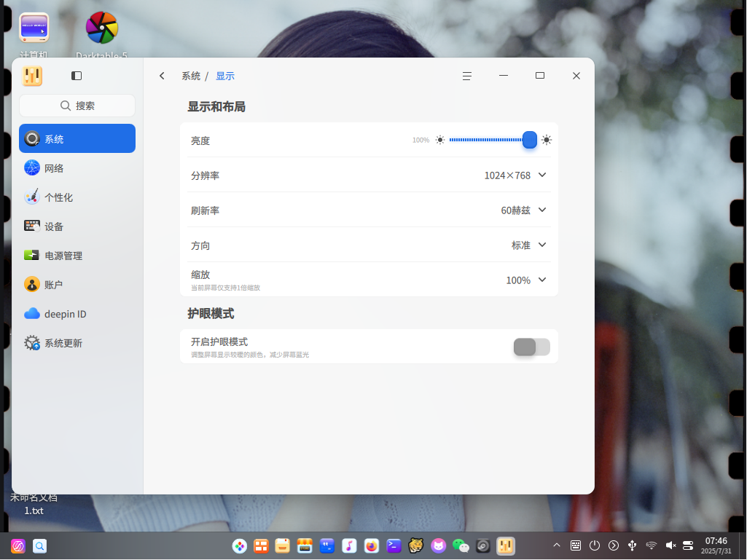Screen dimensions: 747x560
Task: Open the taskbar search magnifier
Action: [39, 545]
